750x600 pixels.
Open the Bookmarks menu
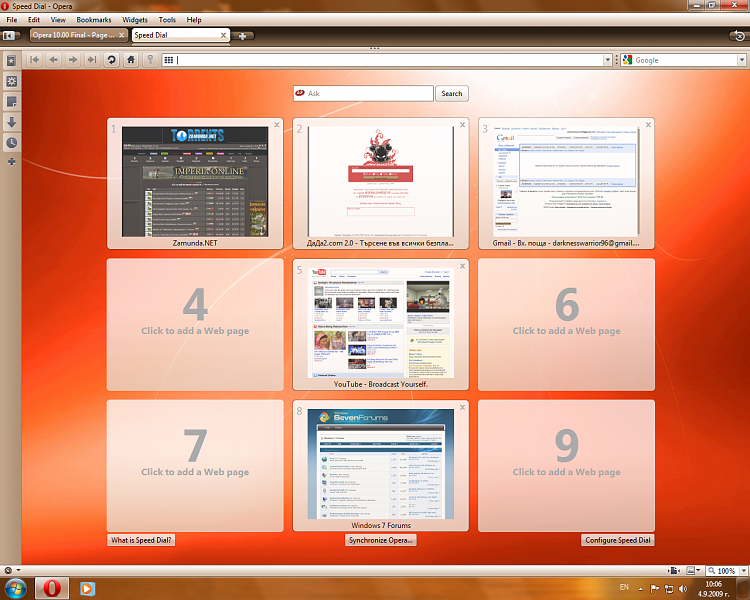(x=94, y=20)
